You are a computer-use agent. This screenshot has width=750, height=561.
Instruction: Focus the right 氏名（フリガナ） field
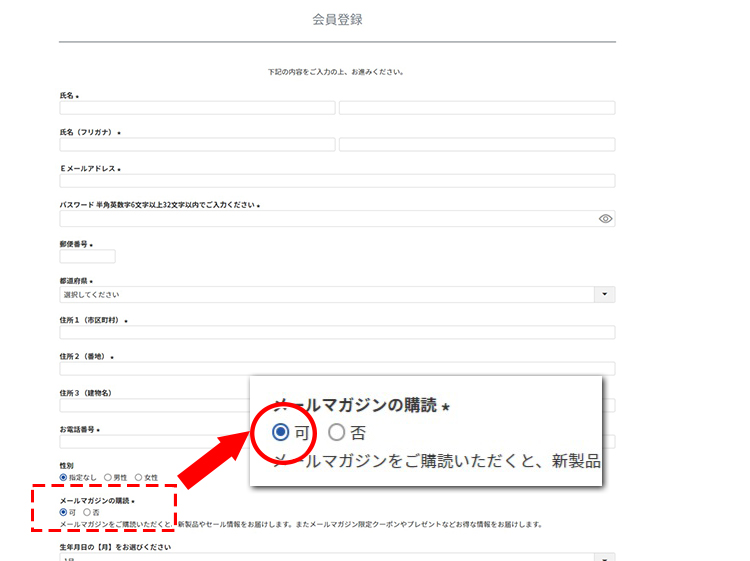[477, 144]
